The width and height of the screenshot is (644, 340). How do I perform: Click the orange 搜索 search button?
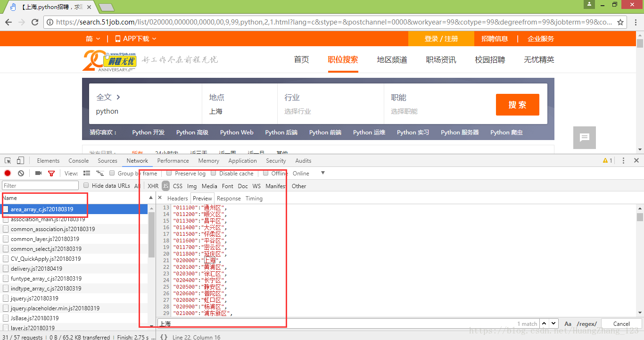517,105
